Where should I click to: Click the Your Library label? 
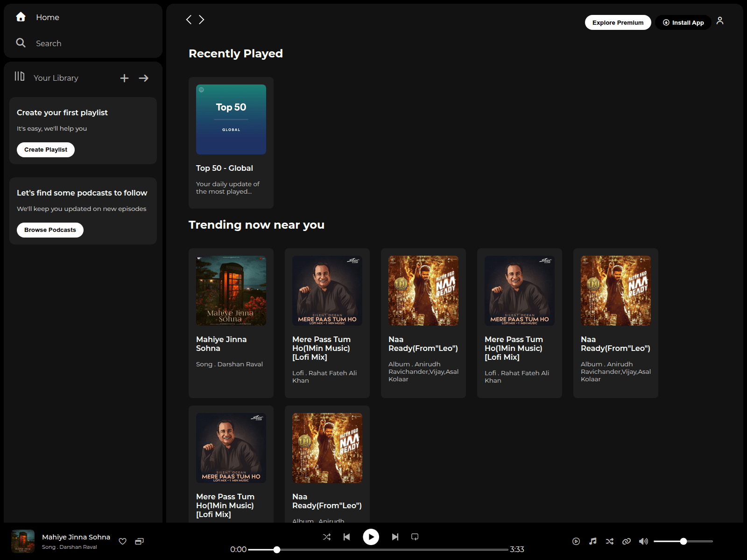coord(56,78)
